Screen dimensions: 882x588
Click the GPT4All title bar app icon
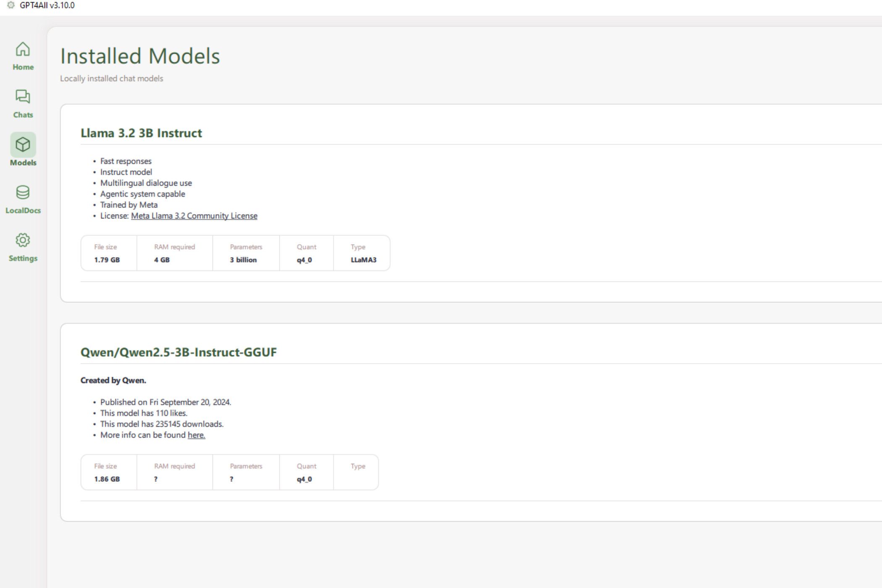[11, 5]
